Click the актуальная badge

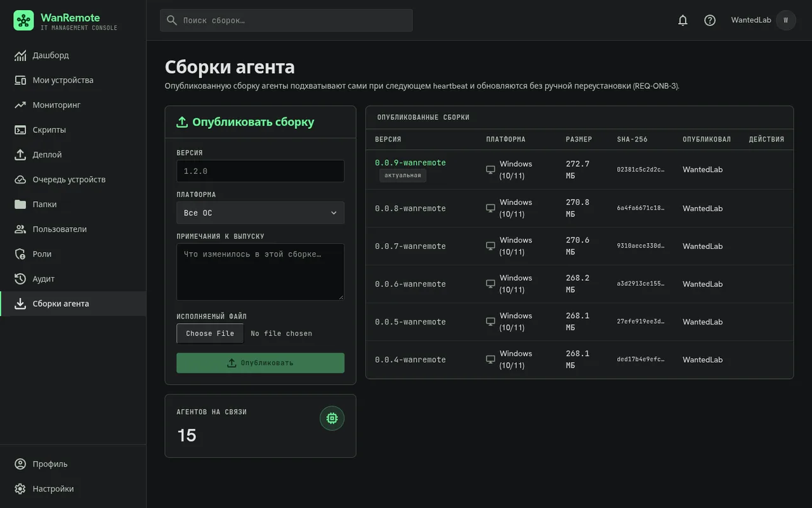pyautogui.click(x=403, y=175)
